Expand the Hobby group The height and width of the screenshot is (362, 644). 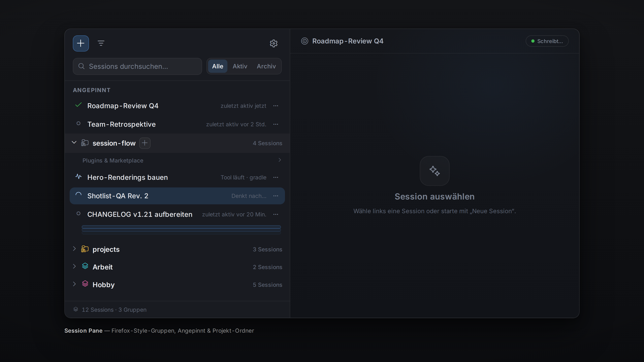[74, 284]
